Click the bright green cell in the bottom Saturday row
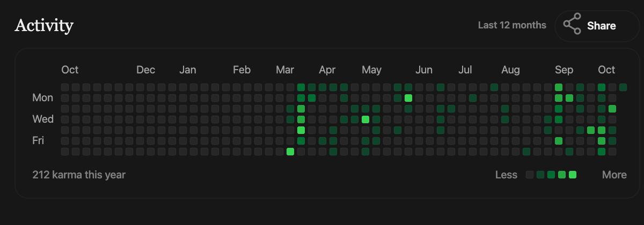Screen dimensions: 644x225 (290, 152)
